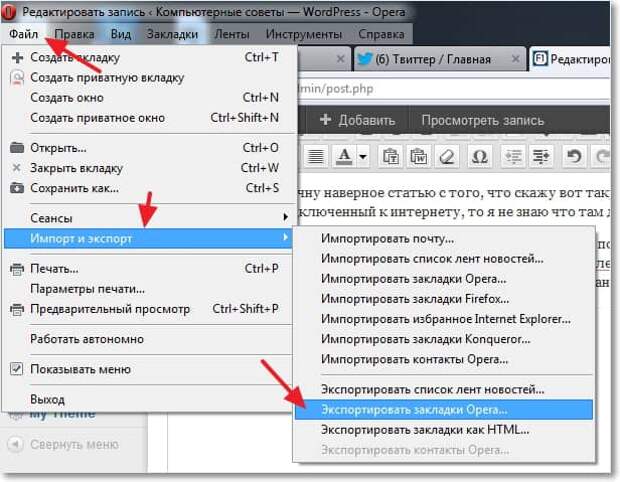620x482 pixels.
Task: Open the Инструменты menu
Action: pos(303,34)
